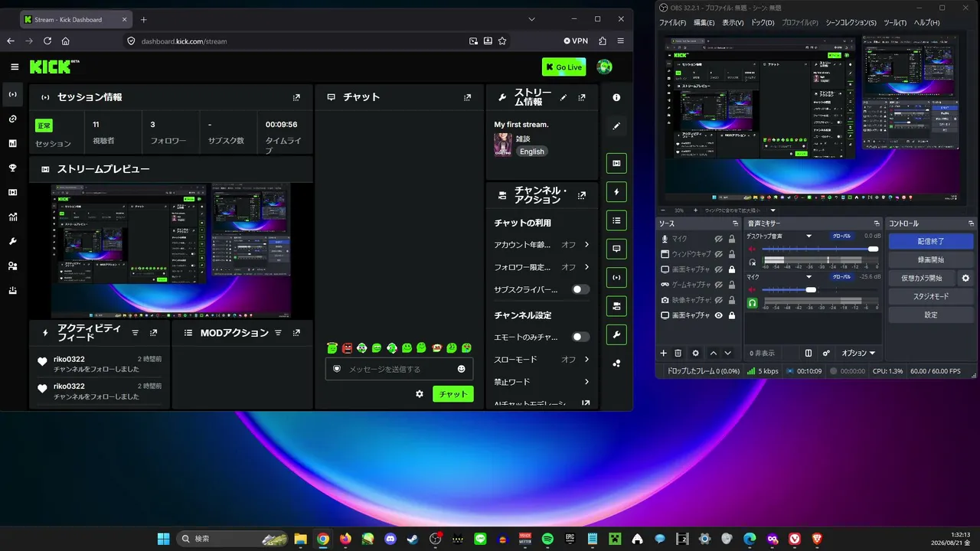Expand 禁止ワード setting chevron

click(x=586, y=381)
